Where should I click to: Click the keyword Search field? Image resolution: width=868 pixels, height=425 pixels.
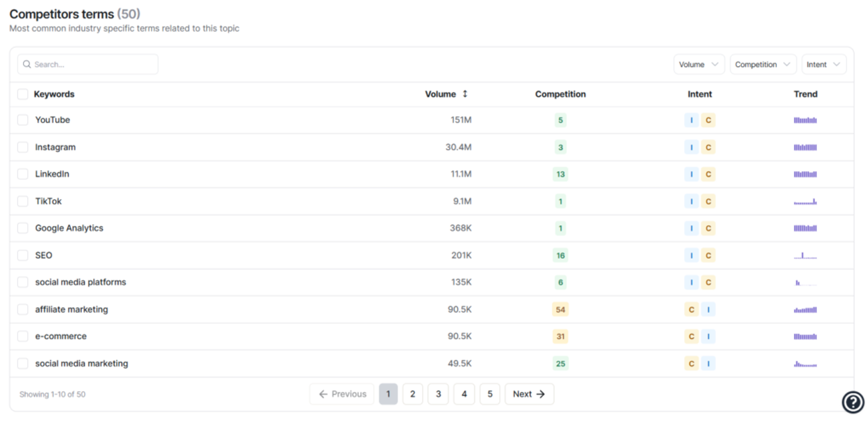click(88, 64)
